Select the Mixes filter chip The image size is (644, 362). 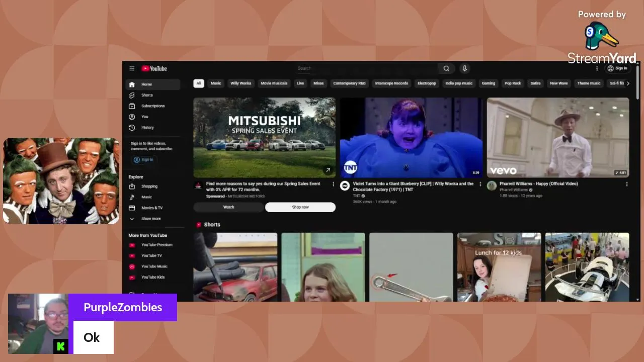(318, 83)
